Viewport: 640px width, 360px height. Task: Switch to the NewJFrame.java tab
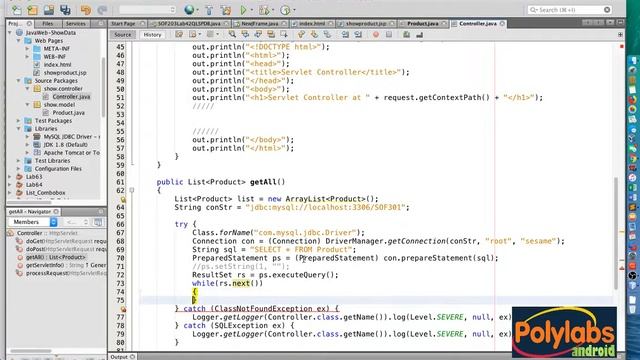click(x=260, y=24)
